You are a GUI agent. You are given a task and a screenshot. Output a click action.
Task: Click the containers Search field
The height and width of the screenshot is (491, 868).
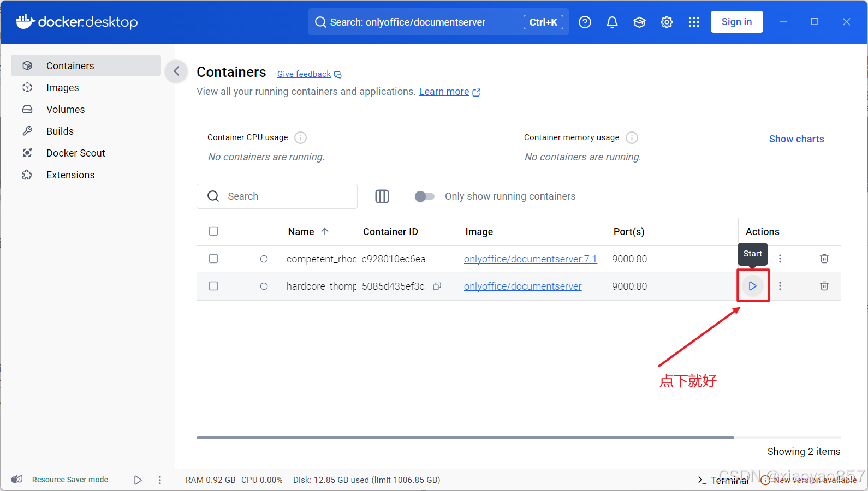[277, 196]
